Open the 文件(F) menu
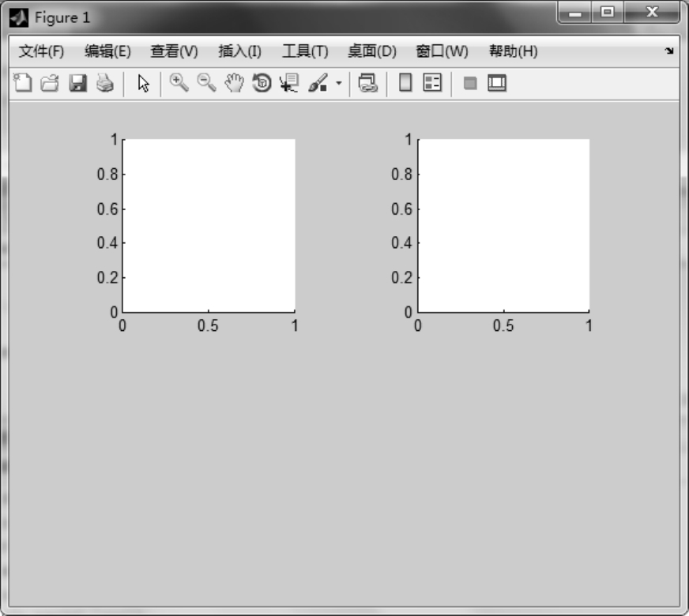Image resolution: width=689 pixels, height=616 pixels. click(x=41, y=52)
